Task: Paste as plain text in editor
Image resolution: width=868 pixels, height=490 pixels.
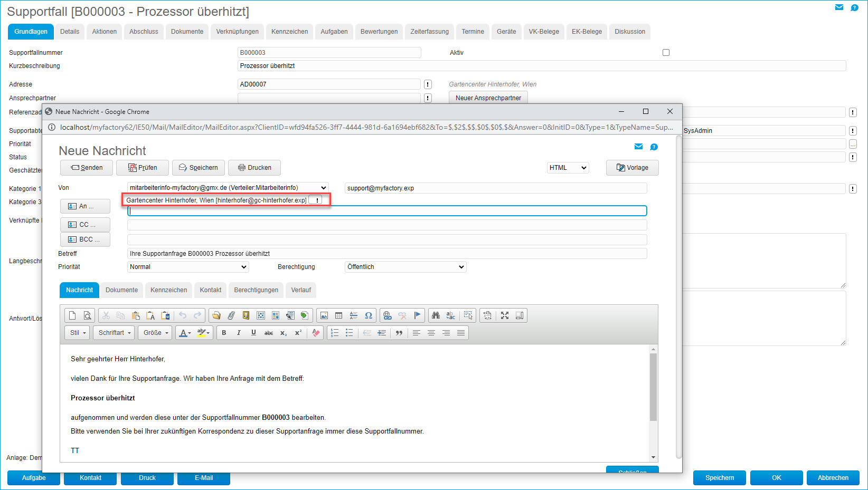Action: (150, 315)
